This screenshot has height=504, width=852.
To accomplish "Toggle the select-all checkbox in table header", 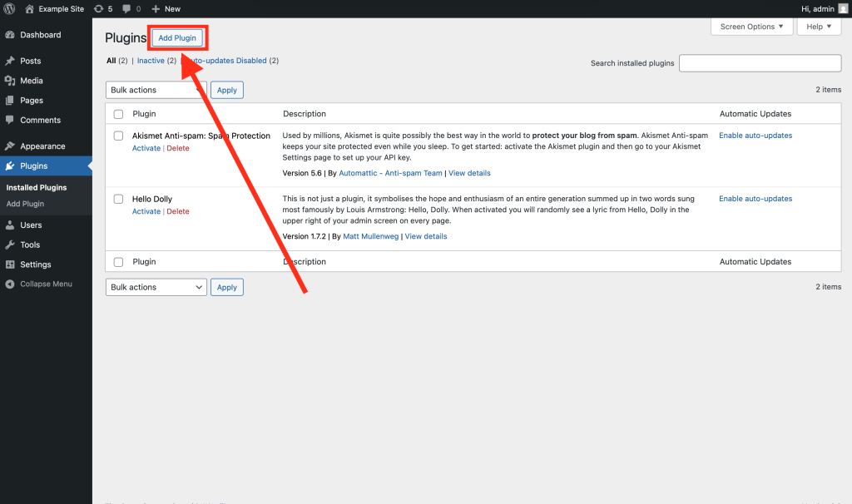I will (x=118, y=114).
